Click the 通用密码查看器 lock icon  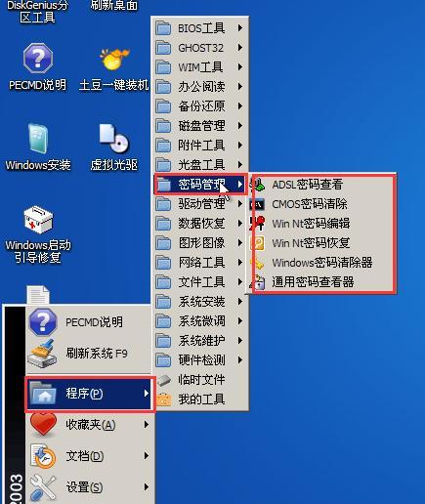(257, 282)
